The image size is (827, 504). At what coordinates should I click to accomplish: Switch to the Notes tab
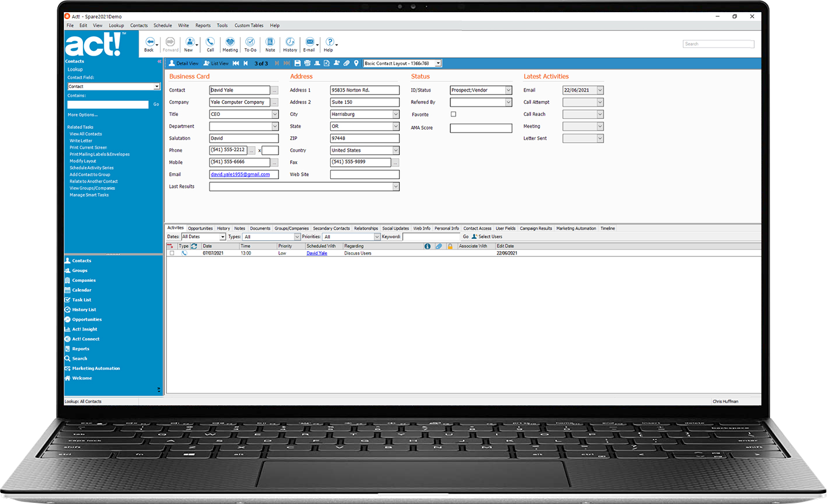240,229
